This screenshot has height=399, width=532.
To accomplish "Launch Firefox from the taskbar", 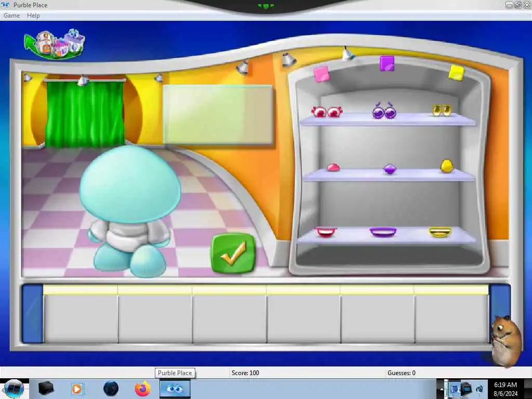I will pos(143,389).
